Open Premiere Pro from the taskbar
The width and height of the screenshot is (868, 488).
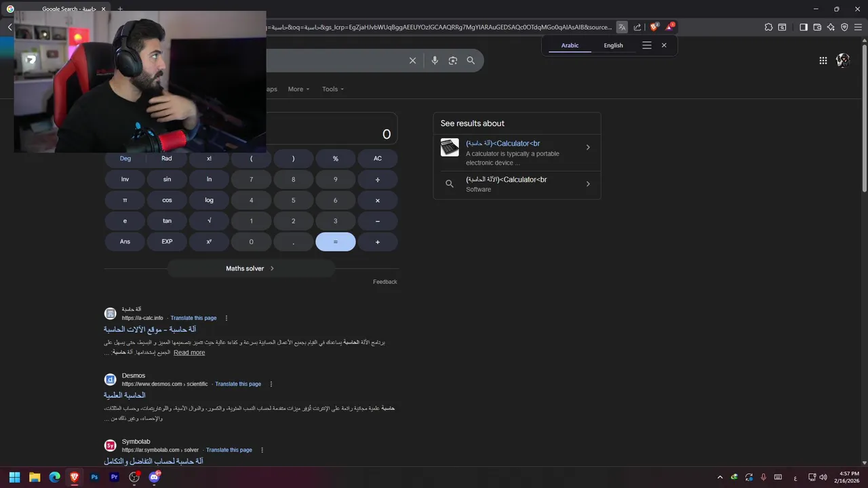click(x=114, y=477)
